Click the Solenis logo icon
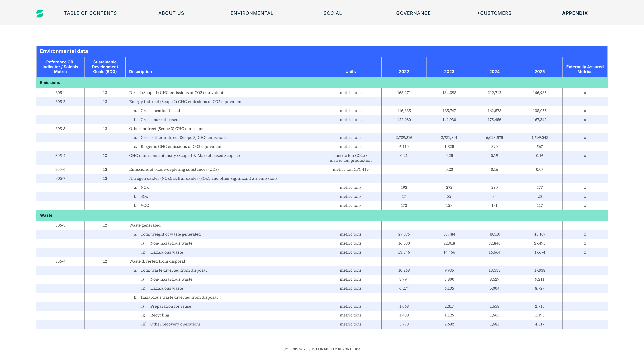The image size is (644, 362). [x=39, y=13]
